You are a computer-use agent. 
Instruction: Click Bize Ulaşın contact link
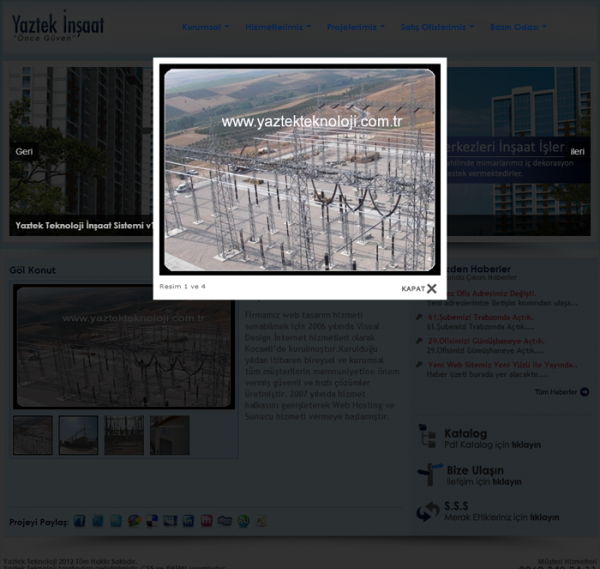click(475, 470)
